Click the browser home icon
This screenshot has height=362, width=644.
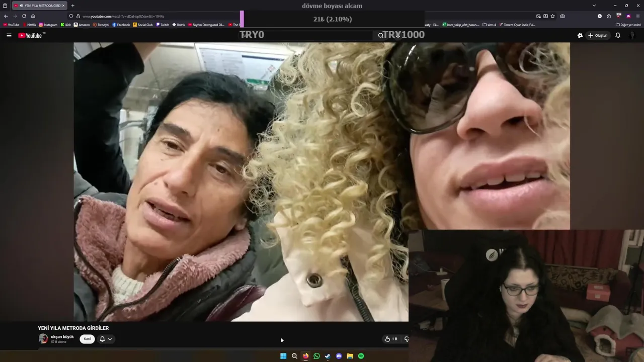tap(33, 16)
